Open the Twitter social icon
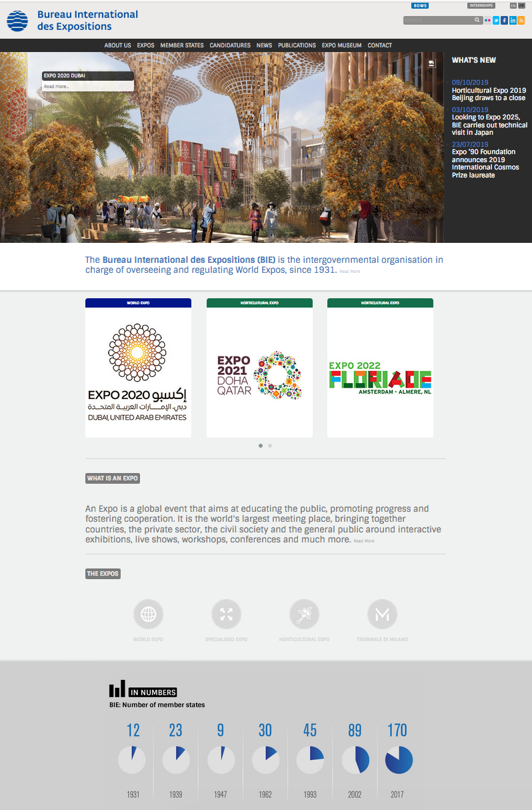This screenshot has height=810, width=532. [x=496, y=21]
